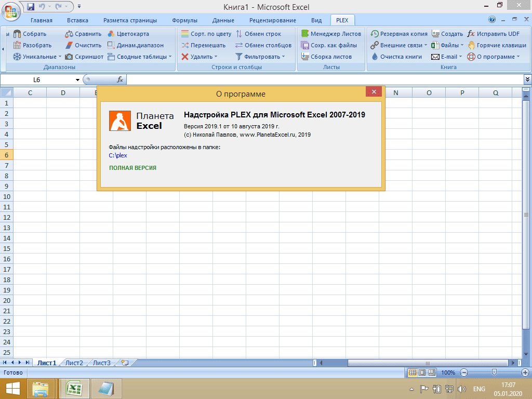Open the Цветокарта tool
The image size is (532, 399).
tap(128, 34)
